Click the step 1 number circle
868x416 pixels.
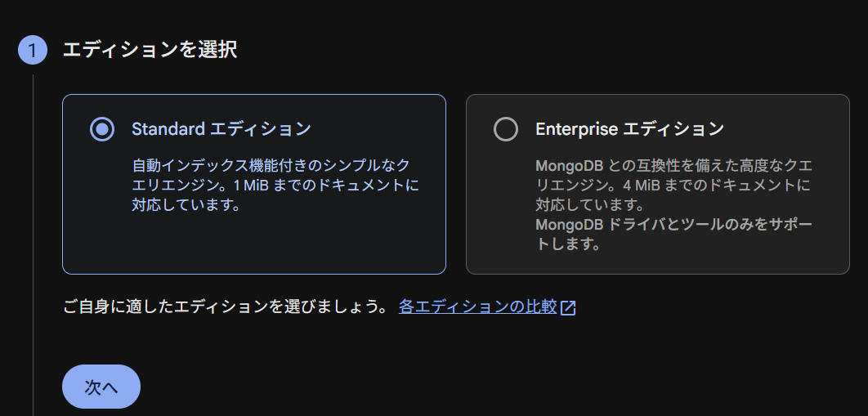point(33,51)
